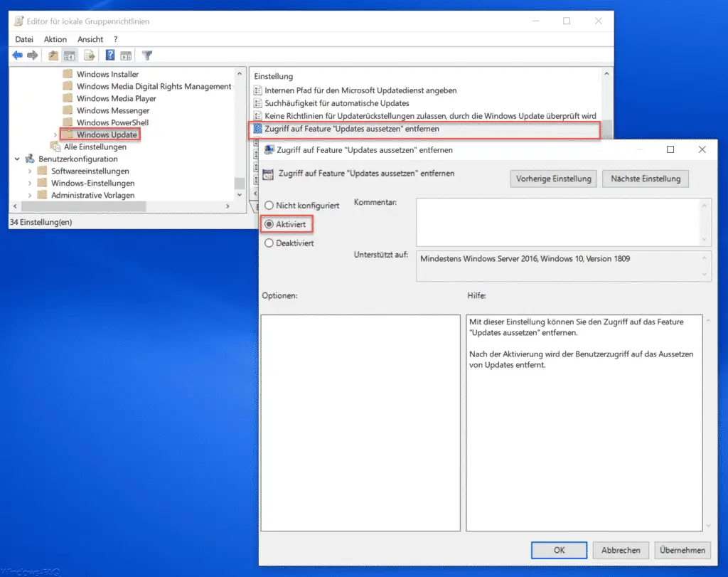The image size is (728, 577).
Task: Expand the Softwareeinstellungen node
Action: 30,171
